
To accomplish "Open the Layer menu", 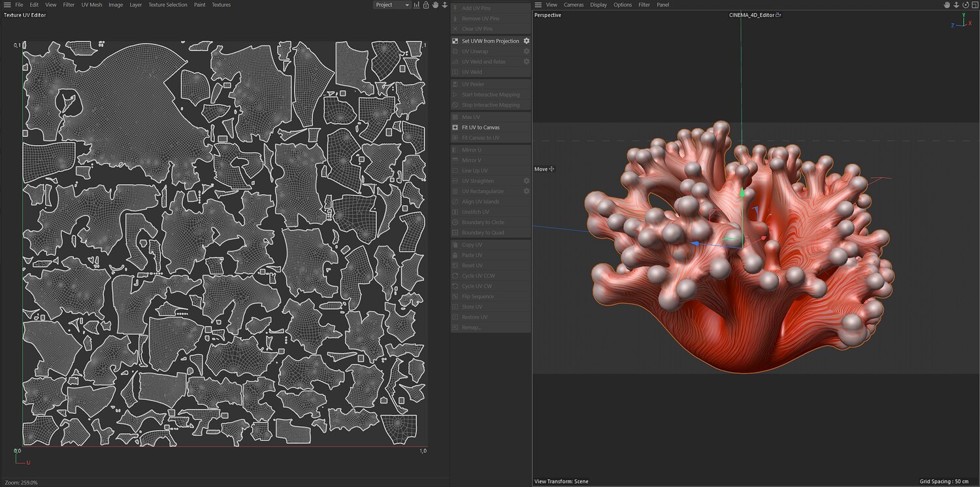I will [135, 5].
